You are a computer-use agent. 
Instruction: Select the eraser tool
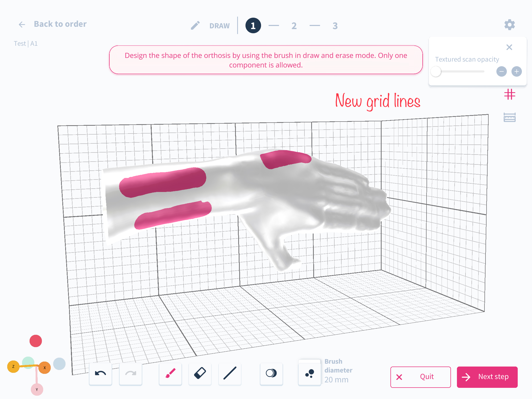click(200, 374)
